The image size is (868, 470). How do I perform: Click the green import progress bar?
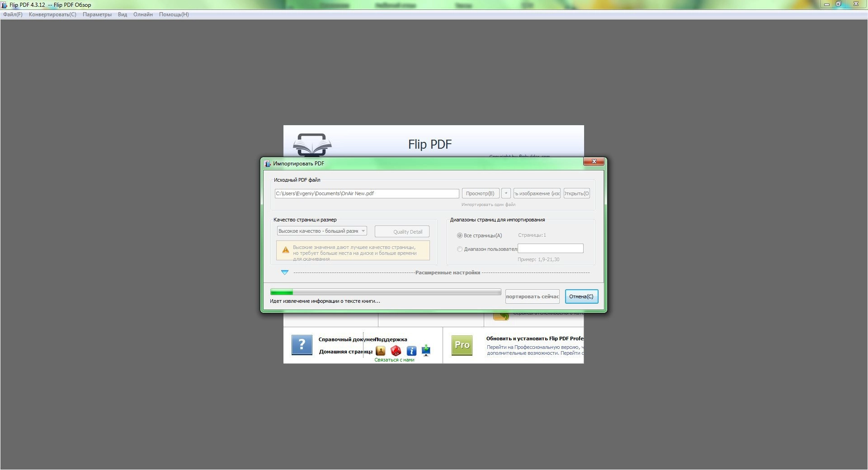pos(386,292)
